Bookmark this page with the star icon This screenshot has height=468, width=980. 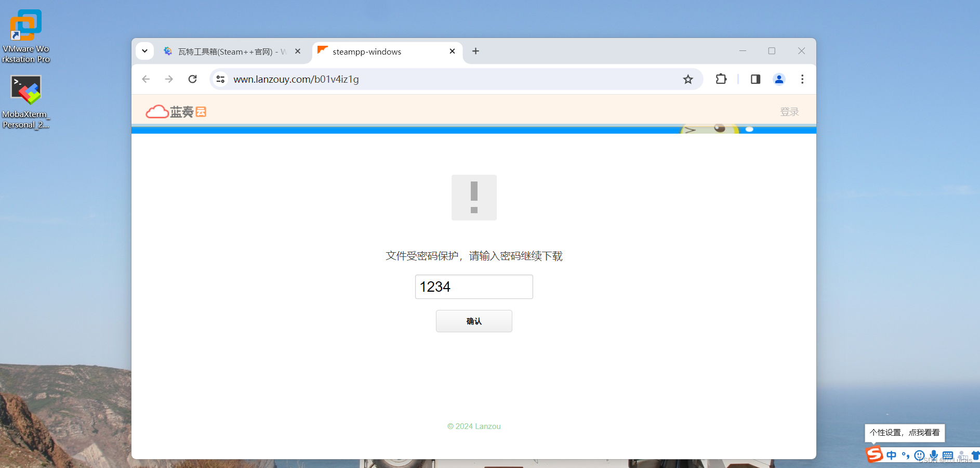pos(688,79)
